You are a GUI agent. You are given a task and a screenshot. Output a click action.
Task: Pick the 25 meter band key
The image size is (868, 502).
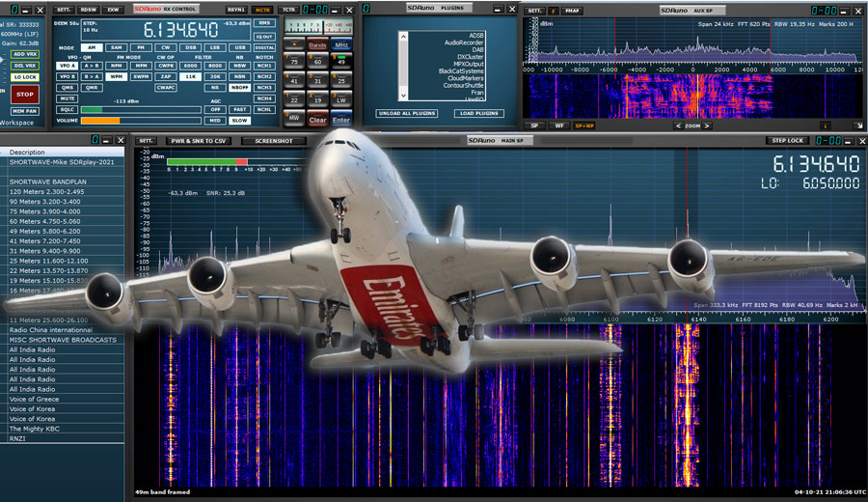(x=341, y=80)
